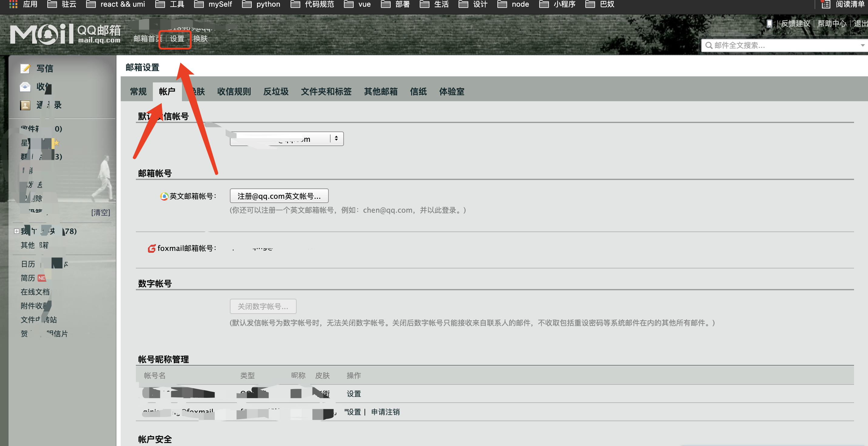868x446 pixels.
Task: Switch to the 反垃圾 tab
Action: 276,92
